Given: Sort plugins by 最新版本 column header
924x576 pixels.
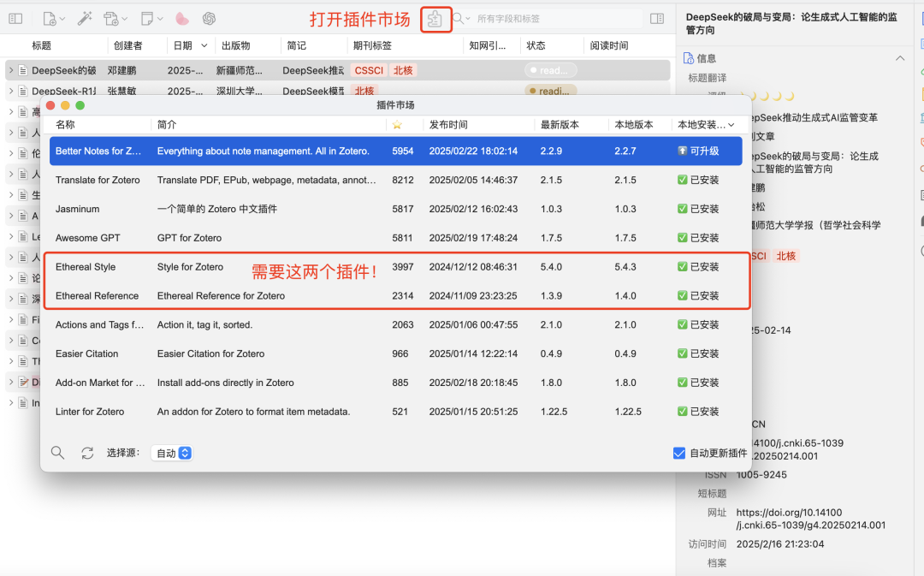Looking at the screenshot, I should click(x=560, y=124).
